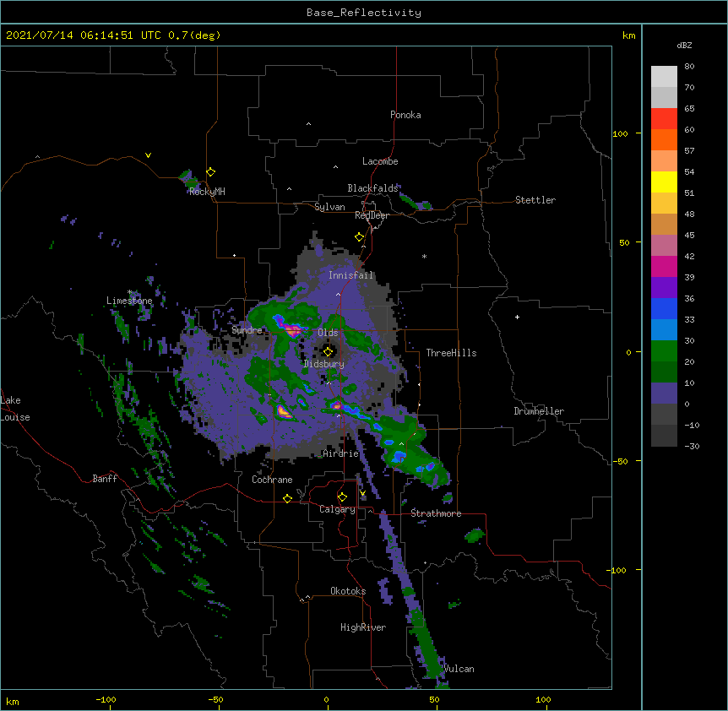Image resolution: width=728 pixels, height=711 pixels.
Task: Click the -30 value on the dBZ legend
Action: click(692, 446)
